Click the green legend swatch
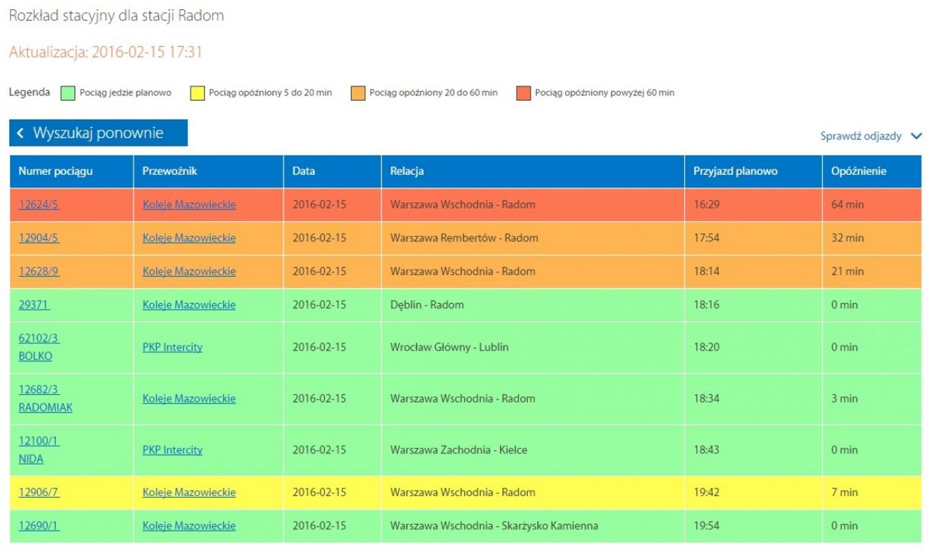 pyautogui.click(x=67, y=93)
